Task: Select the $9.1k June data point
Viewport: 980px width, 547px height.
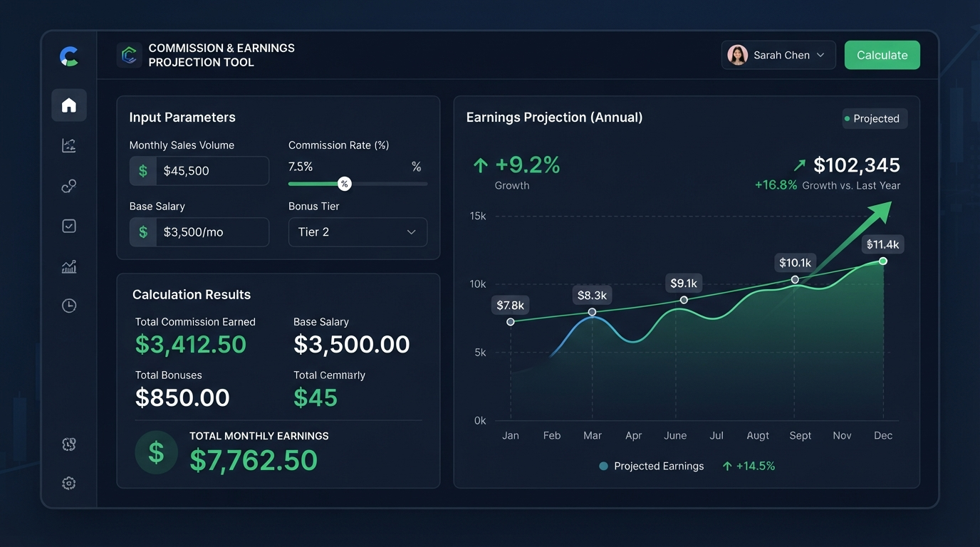Action: click(x=684, y=300)
